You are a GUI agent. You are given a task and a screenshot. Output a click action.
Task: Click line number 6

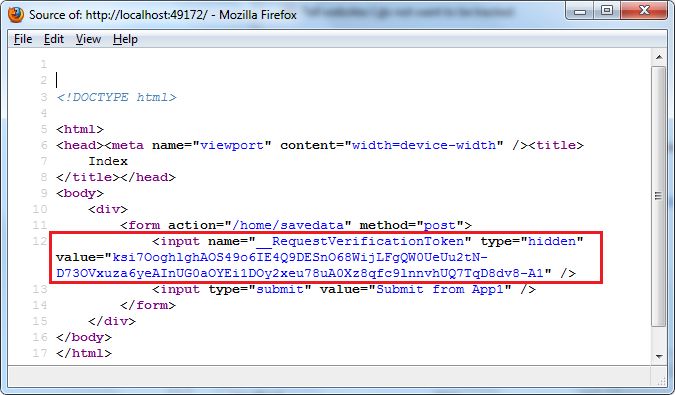click(x=44, y=145)
